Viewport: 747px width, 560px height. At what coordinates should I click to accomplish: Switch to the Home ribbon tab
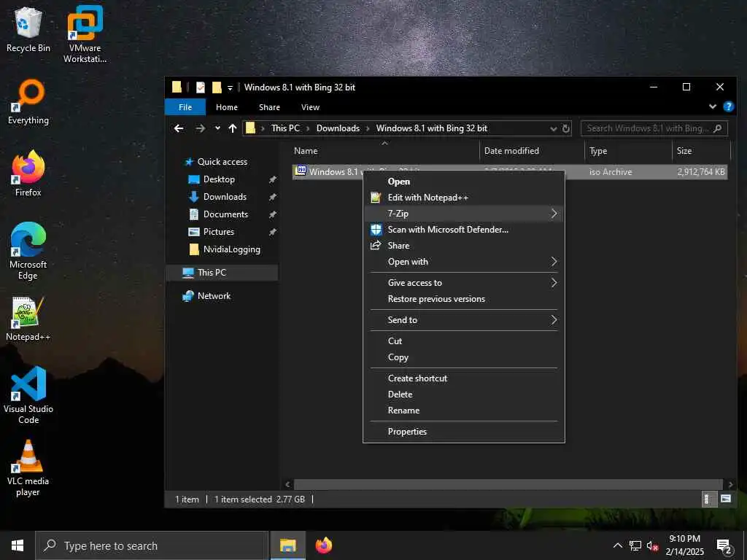click(227, 107)
